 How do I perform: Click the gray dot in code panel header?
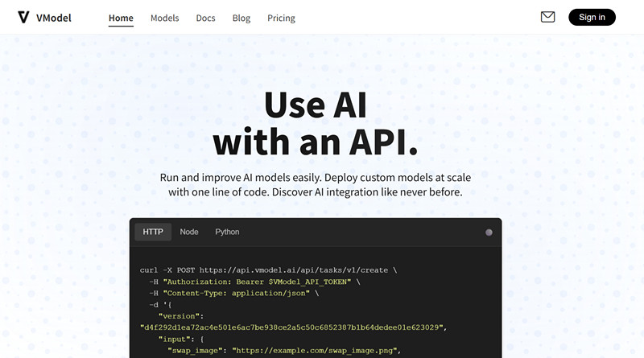(x=489, y=232)
